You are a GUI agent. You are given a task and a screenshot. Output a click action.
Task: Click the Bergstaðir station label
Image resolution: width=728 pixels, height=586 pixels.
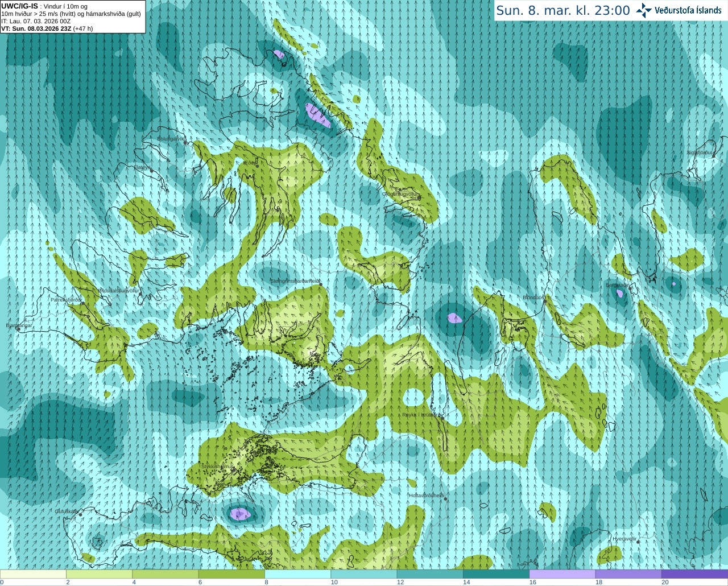(618, 285)
